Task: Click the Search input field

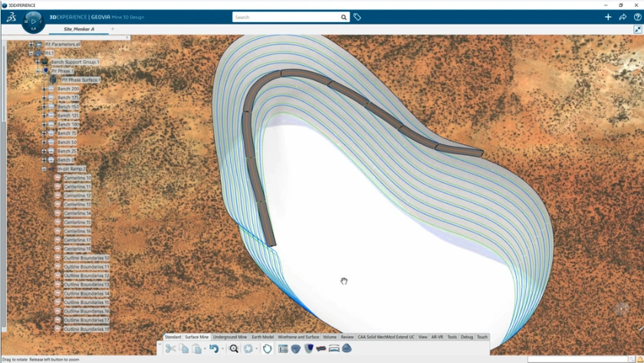Action: point(286,17)
